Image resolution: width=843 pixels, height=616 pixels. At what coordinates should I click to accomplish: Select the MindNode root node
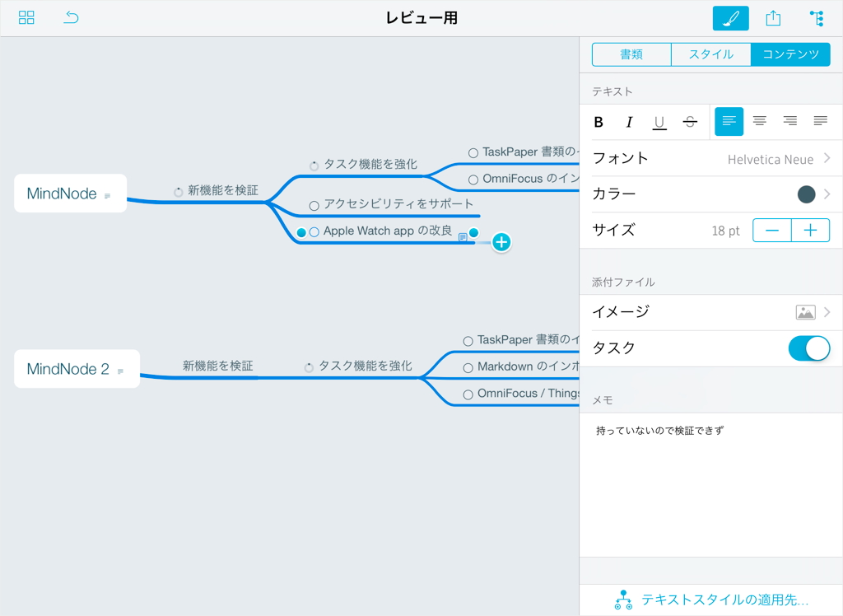coord(71,194)
